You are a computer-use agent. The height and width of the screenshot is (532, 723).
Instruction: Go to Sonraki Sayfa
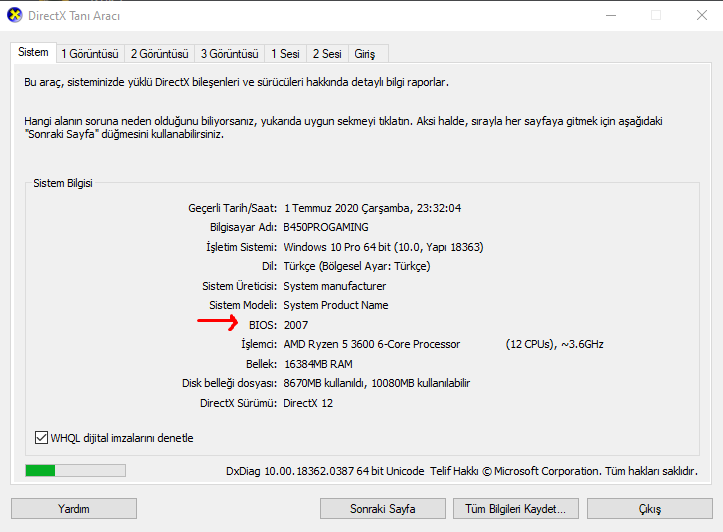point(383,508)
